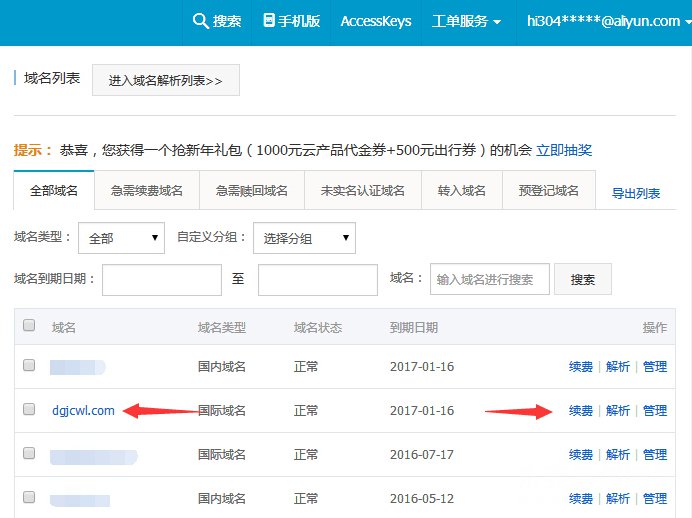Focus the expiry start date field
The image size is (692, 518).
pyautogui.click(x=162, y=280)
